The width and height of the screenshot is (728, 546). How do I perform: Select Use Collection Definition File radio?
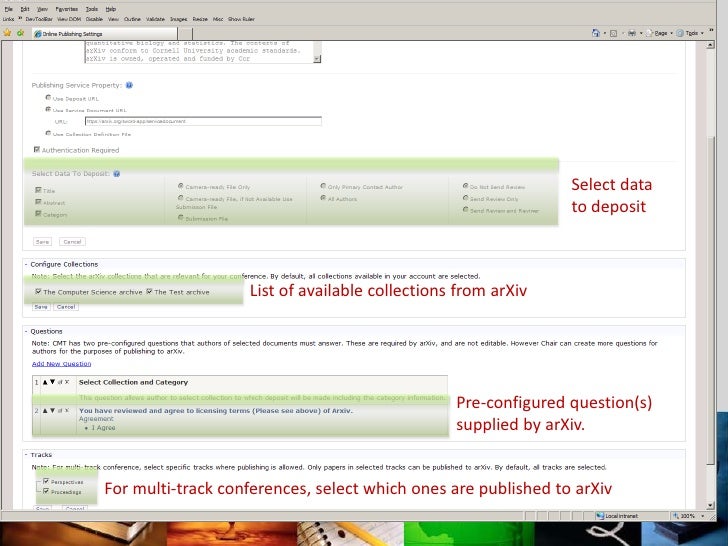coord(48,133)
